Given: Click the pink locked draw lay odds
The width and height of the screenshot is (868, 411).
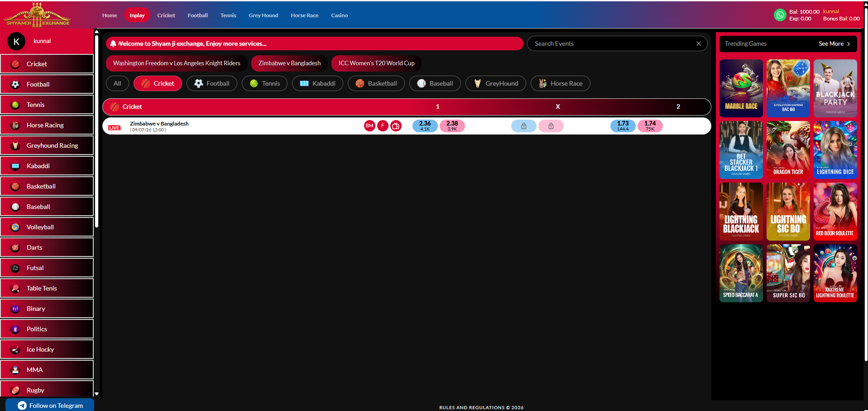Looking at the screenshot, I should (x=551, y=126).
